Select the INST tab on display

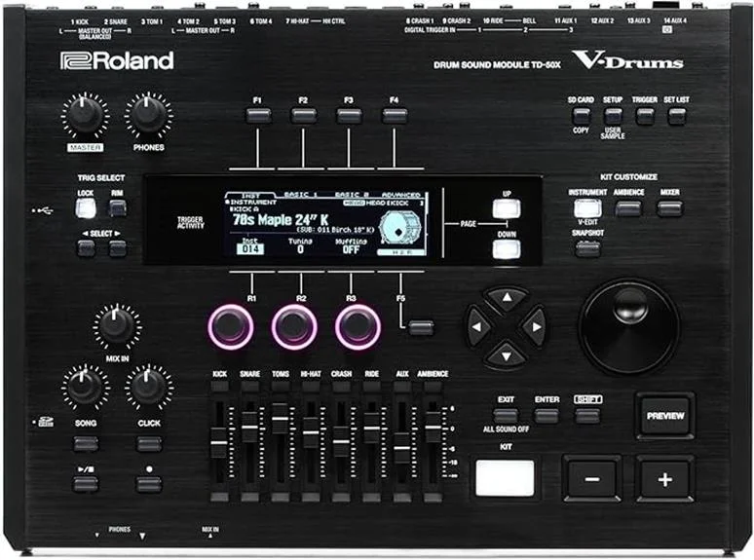pos(250,195)
